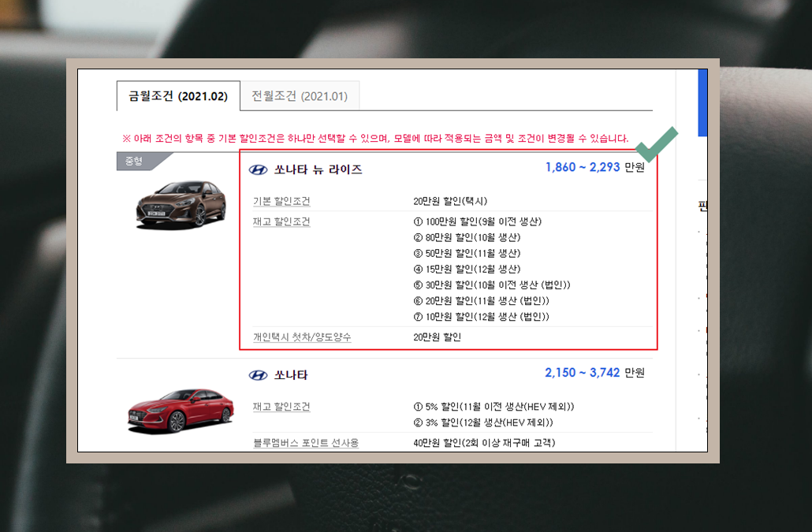This screenshot has height=532, width=812.
Task: Open the 쏘나타 model title
Action: pos(291,374)
